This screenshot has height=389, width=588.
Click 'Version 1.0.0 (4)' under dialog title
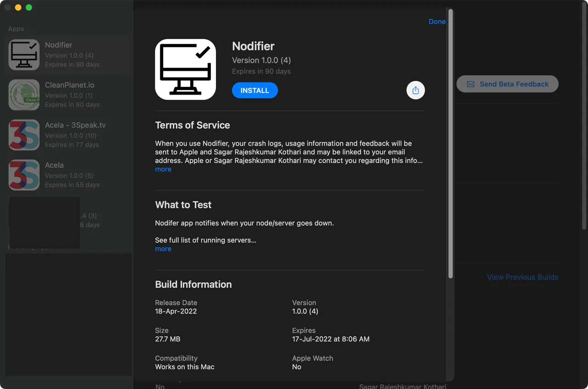pos(261,60)
